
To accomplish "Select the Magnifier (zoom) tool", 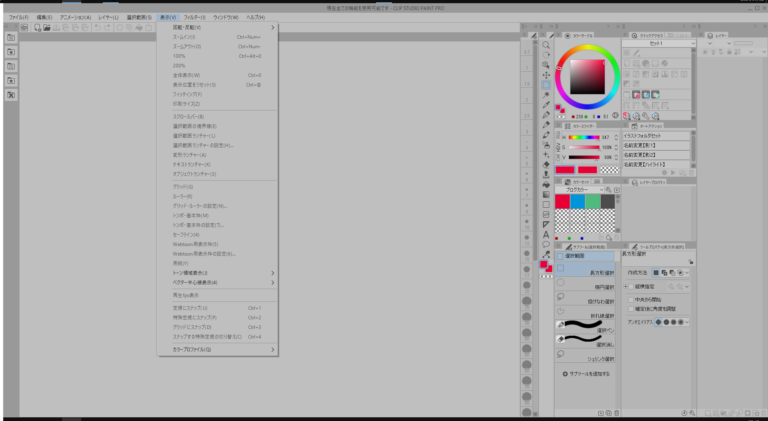I will 546,46.
